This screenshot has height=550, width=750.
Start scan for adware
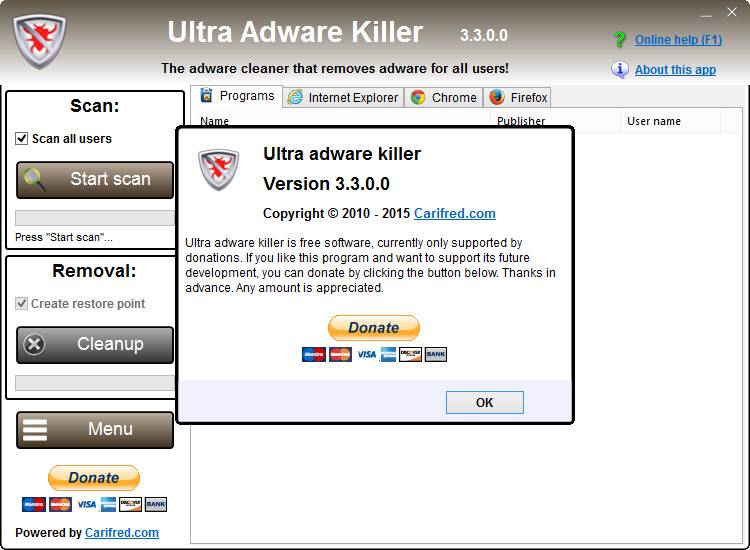point(95,180)
